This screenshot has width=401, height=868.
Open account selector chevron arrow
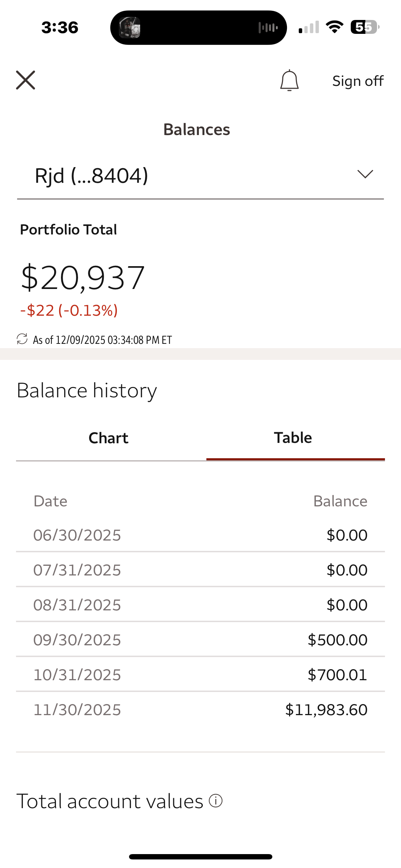[x=365, y=174]
